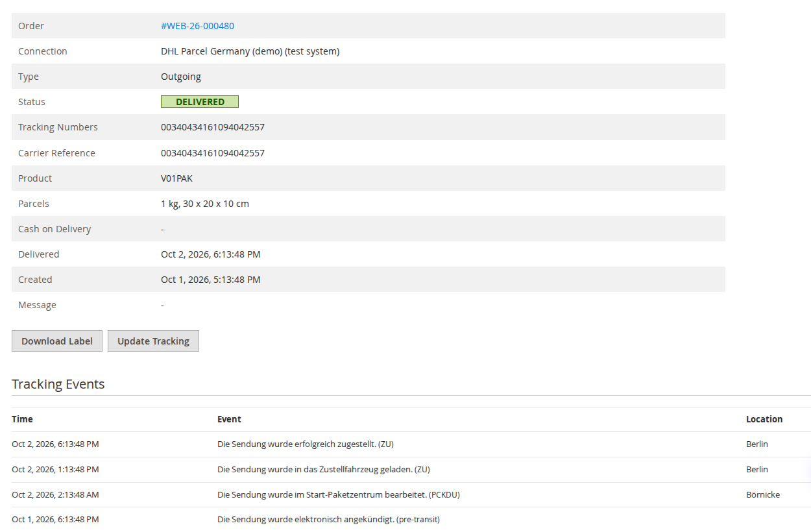This screenshot has height=532, width=811.
Task: Click the Location column header
Action: (x=764, y=419)
